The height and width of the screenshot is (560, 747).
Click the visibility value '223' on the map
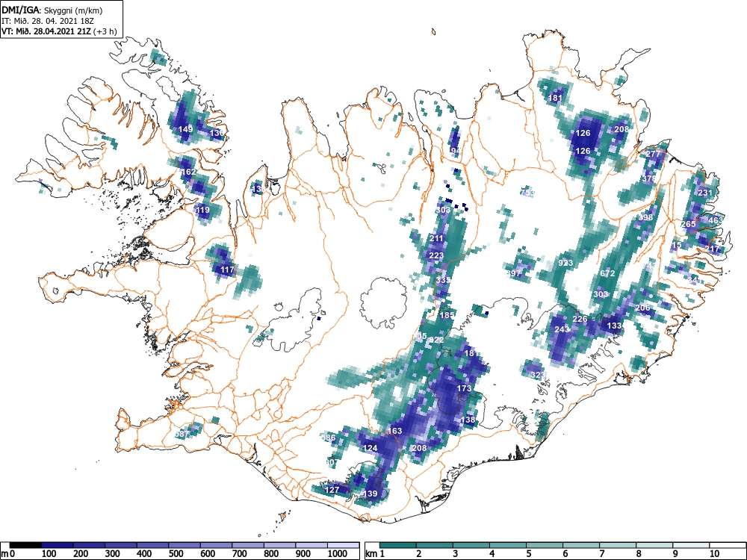point(436,255)
